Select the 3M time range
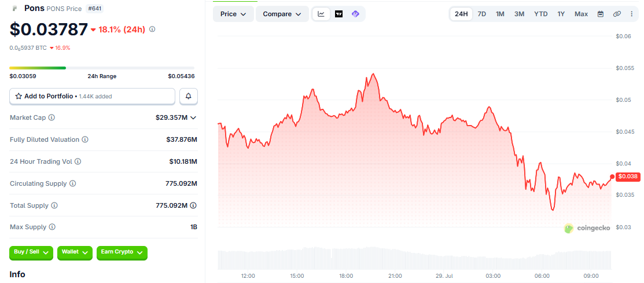 (519, 14)
